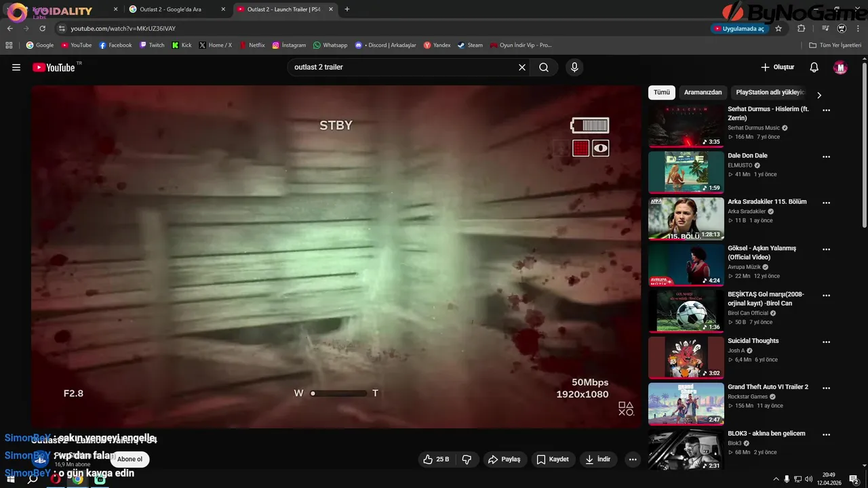Dislike the video with thumbs down
This screenshot has height=488, width=868.
click(467, 459)
